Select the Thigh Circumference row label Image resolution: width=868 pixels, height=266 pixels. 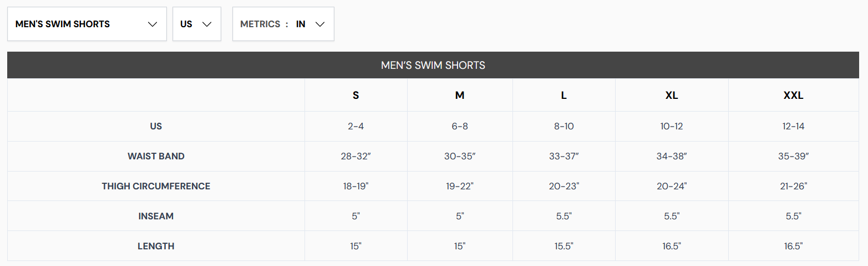pyautogui.click(x=156, y=186)
